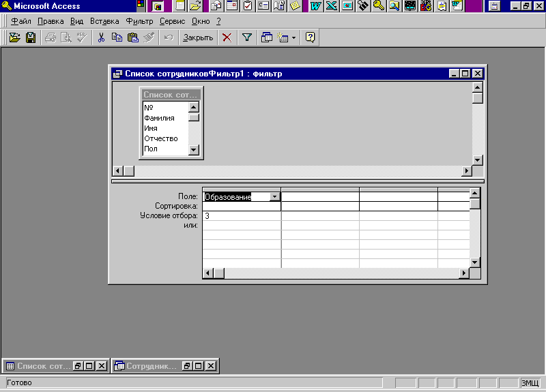
Task: Paste from clipboard toolbar icon
Action: pyautogui.click(x=133, y=37)
